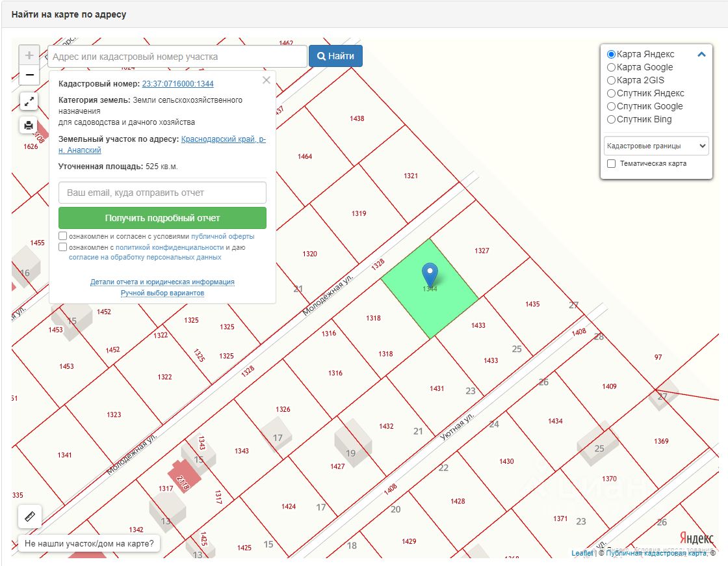The image size is (728, 566).
Task: Click parcel labeled 1326 on map
Action: point(283,409)
